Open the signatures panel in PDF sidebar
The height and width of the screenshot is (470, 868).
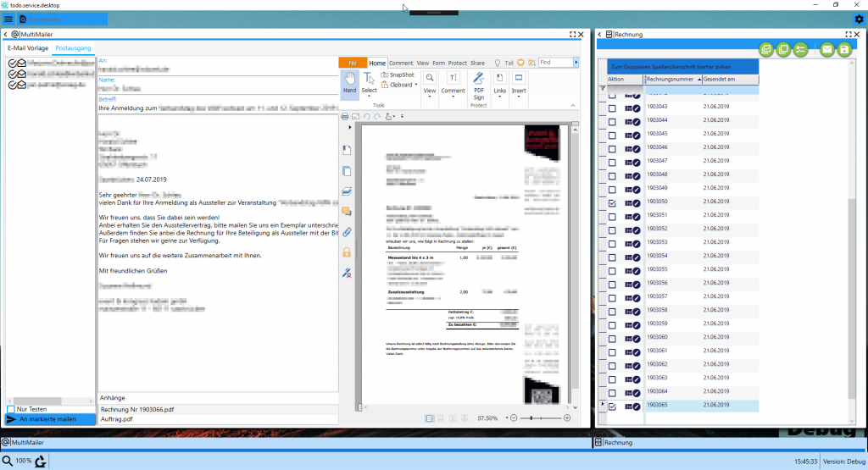(347, 274)
